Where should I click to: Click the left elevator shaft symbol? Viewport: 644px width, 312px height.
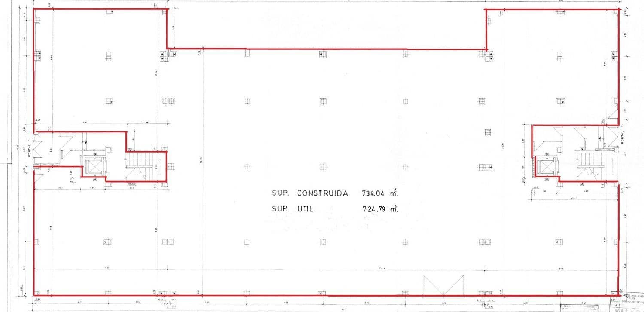(94, 165)
